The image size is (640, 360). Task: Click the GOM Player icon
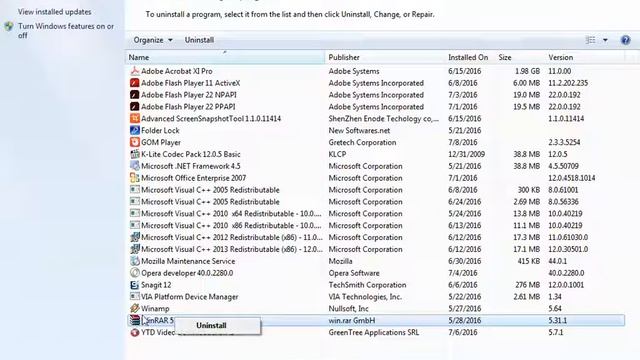(135, 142)
